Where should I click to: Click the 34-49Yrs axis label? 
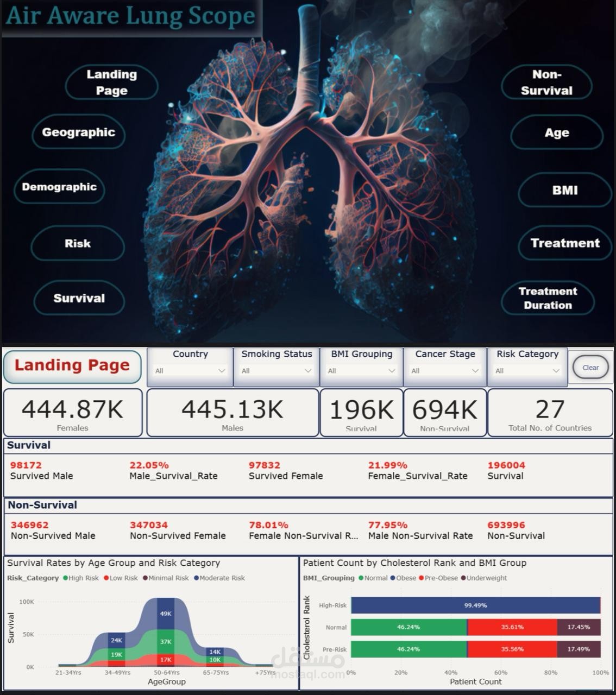[x=117, y=672]
